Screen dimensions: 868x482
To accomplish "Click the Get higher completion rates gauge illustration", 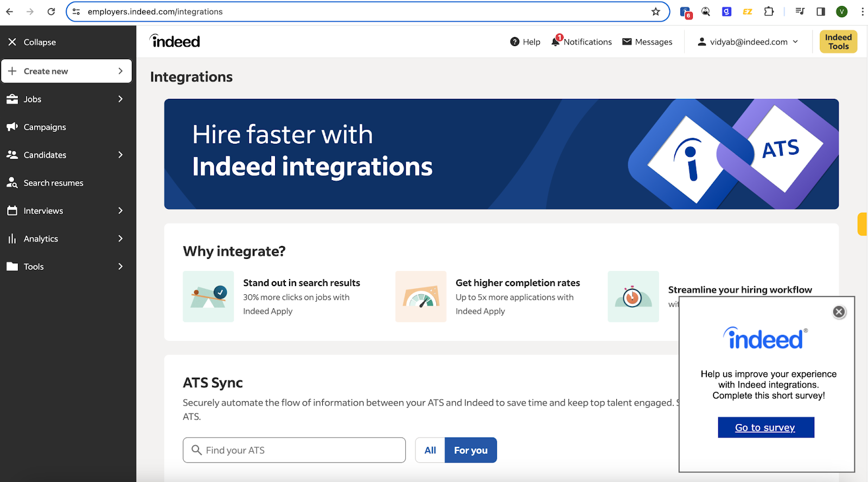I will point(421,296).
